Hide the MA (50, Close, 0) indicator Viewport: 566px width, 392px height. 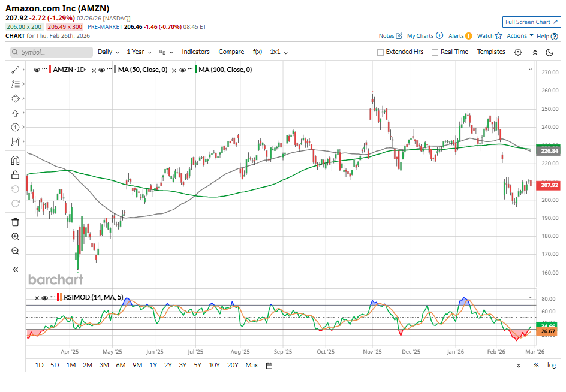pyautogui.click(x=101, y=70)
